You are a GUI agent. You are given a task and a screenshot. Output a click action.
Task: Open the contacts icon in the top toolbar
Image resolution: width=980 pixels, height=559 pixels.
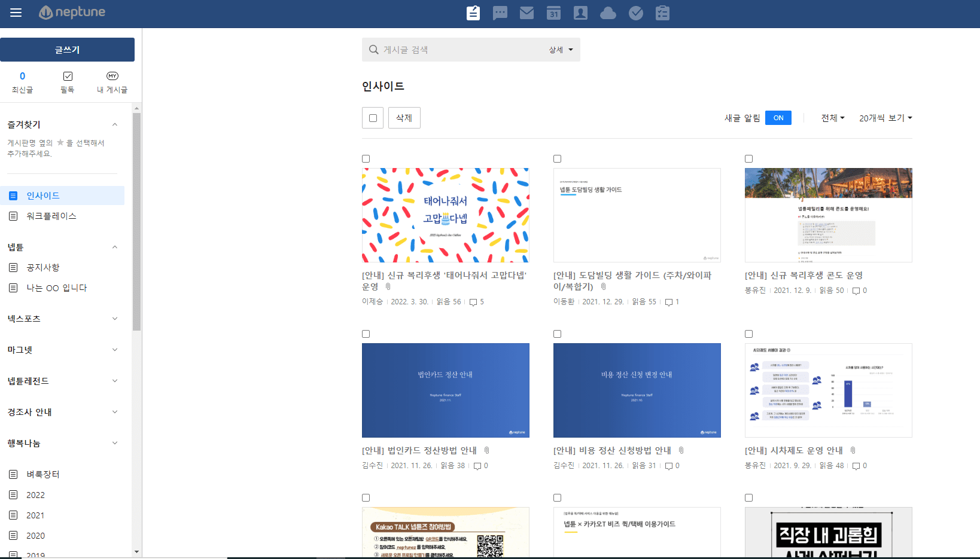coord(581,13)
